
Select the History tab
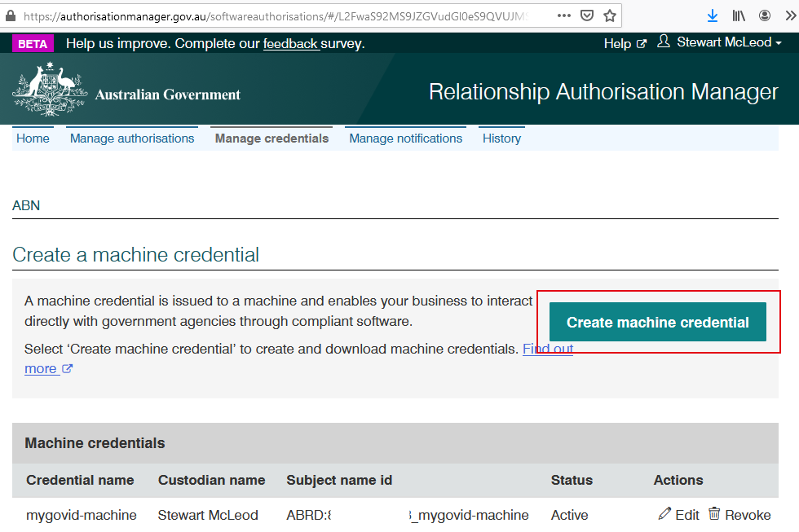501,138
